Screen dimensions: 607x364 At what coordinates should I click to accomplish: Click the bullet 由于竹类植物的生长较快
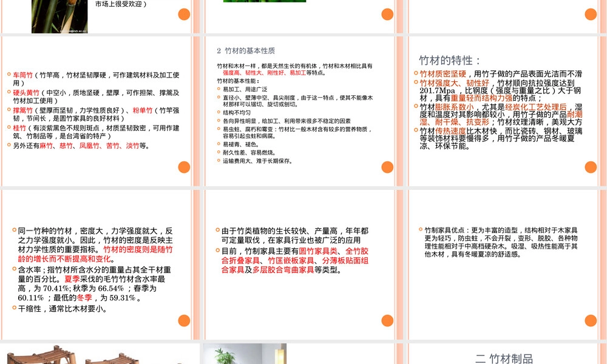[294, 235]
